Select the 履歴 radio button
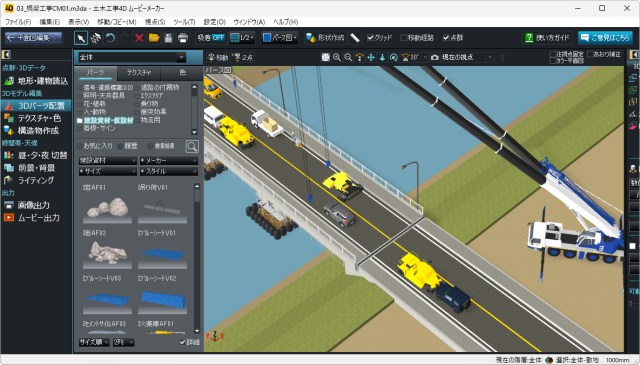This screenshot has width=640, height=365. (120, 146)
